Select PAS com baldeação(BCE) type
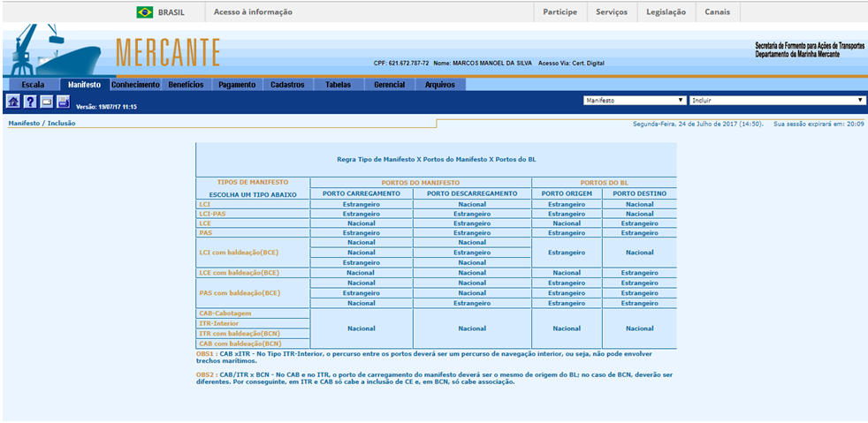Screen dimensions: 868x423 point(240,293)
